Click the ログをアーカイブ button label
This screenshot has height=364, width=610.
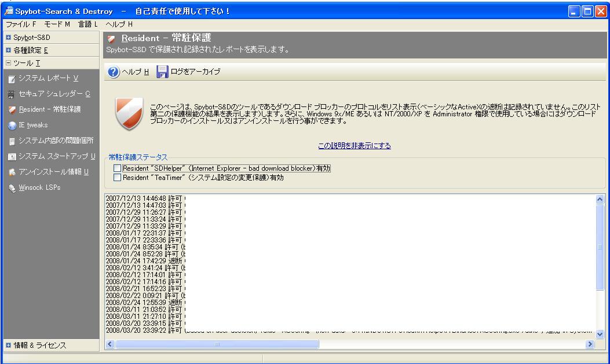click(195, 72)
